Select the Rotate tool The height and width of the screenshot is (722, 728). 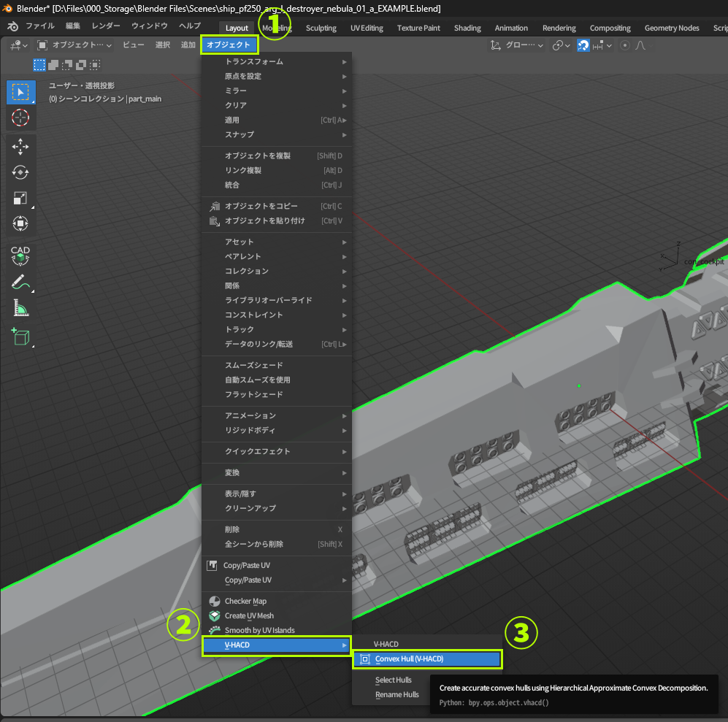point(20,172)
